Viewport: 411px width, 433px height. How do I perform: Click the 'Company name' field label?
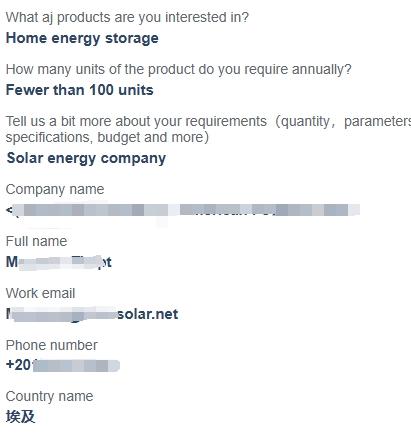[55, 189]
